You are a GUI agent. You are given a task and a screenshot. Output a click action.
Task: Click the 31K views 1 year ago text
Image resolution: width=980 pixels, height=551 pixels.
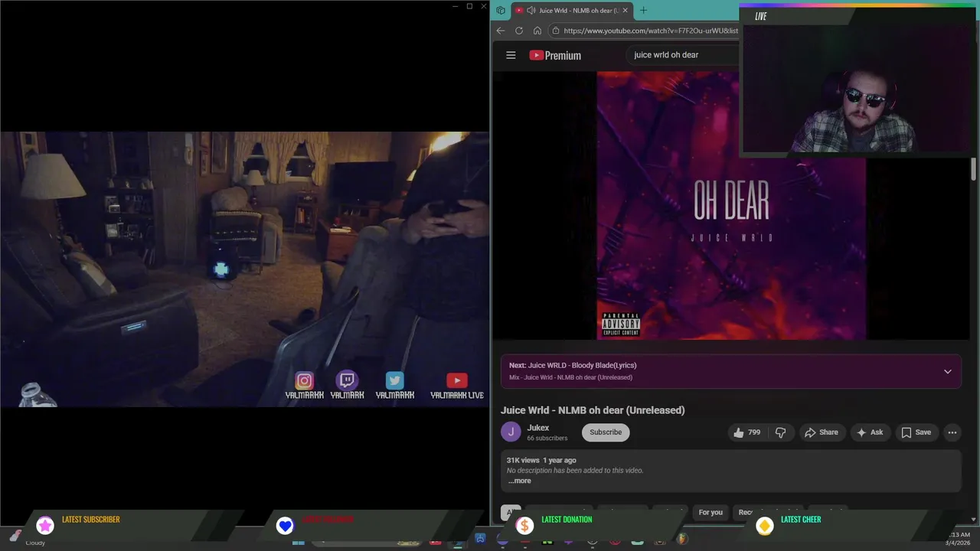pos(541,460)
